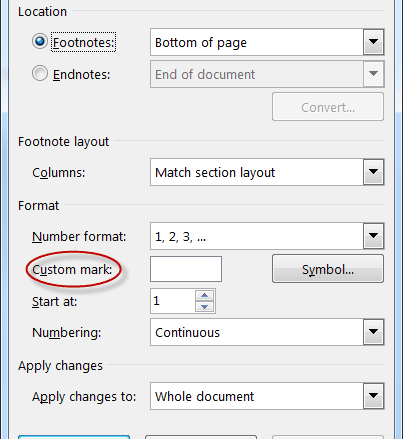Increase Start at with the up arrow
Image resolution: width=403 pixels, height=439 pixels.
205,295
